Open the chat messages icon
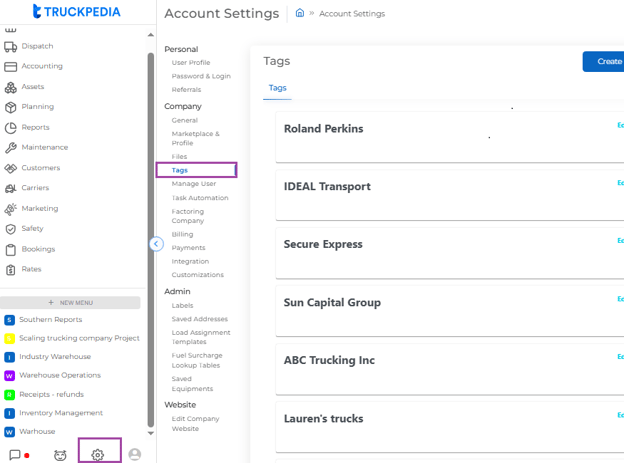624x463 pixels. click(15, 455)
